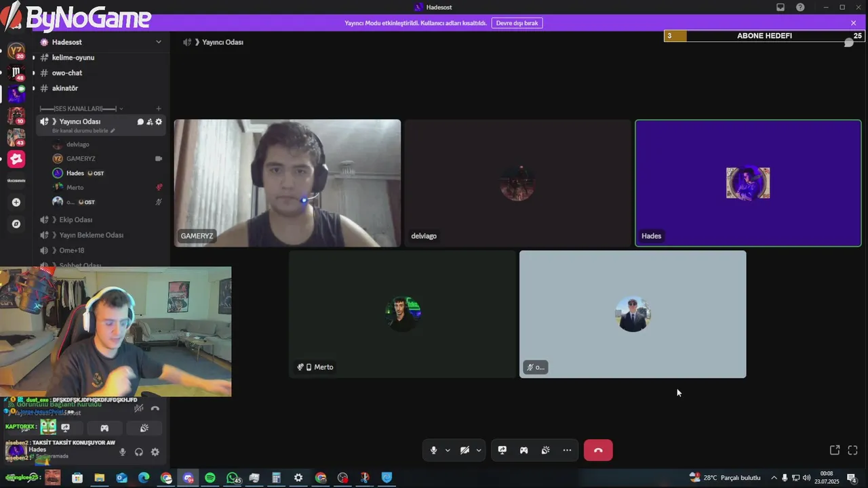Screen dimensions: 868x488
Task: Open camera options dropdown arrow
Action: (x=479, y=450)
